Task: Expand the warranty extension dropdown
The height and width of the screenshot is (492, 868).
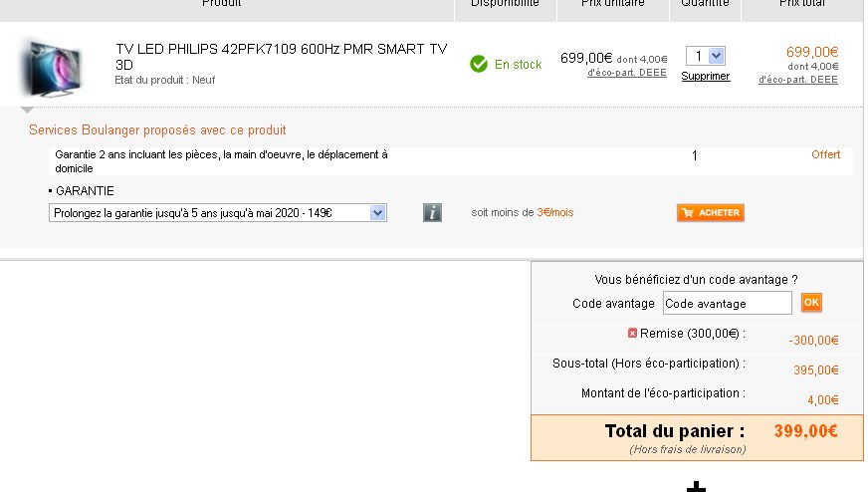Action: (x=218, y=213)
